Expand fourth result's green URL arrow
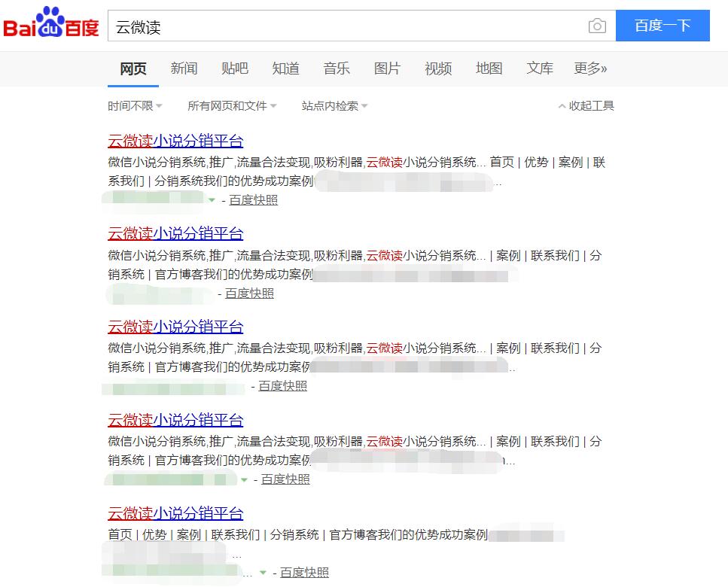 coord(244,480)
